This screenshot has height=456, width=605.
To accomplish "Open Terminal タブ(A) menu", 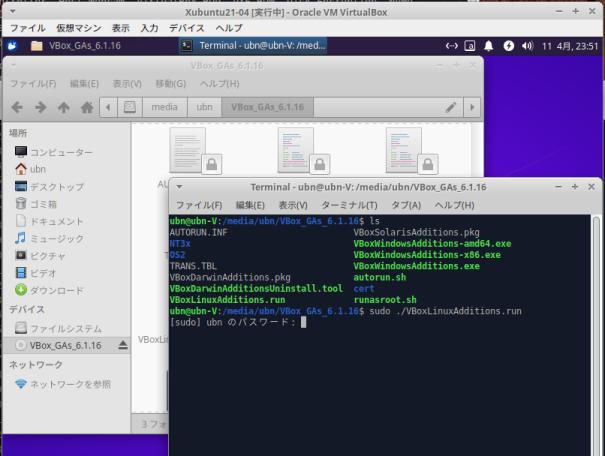I will pyautogui.click(x=406, y=205).
